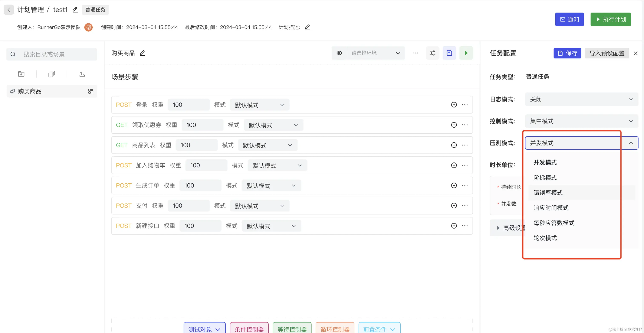This screenshot has height=333, width=644.
Task: Click the edit pencil next to test1
Action: click(x=75, y=10)
